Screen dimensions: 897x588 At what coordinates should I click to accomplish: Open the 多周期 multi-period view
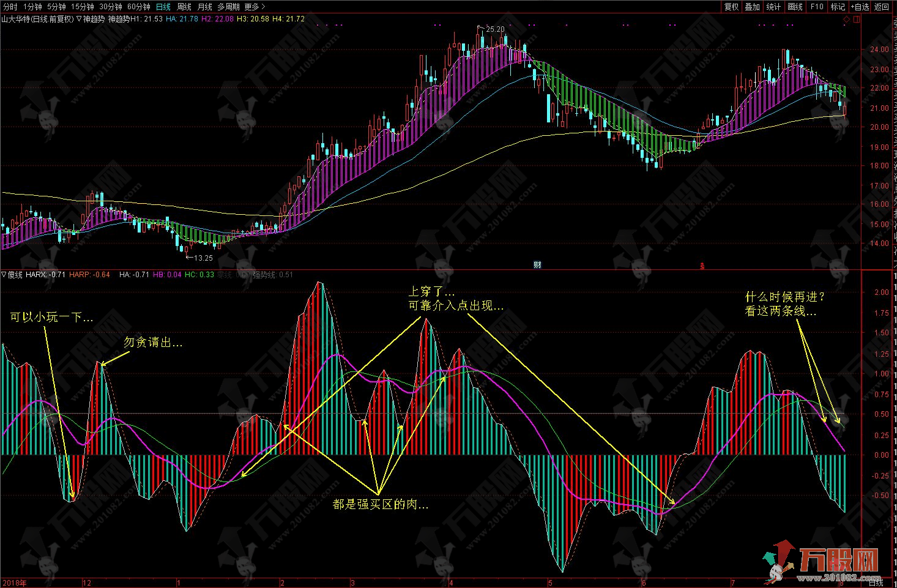(228, 7)
